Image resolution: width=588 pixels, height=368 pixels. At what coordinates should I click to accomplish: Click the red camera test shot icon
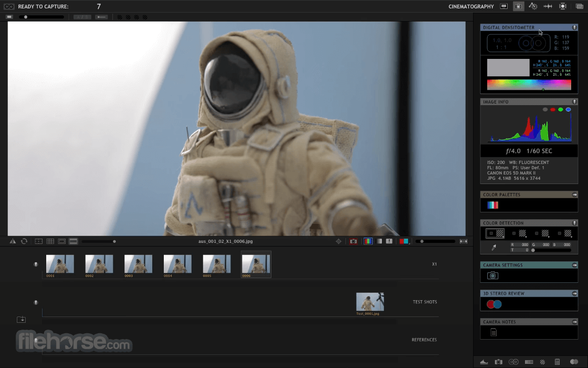353,241
